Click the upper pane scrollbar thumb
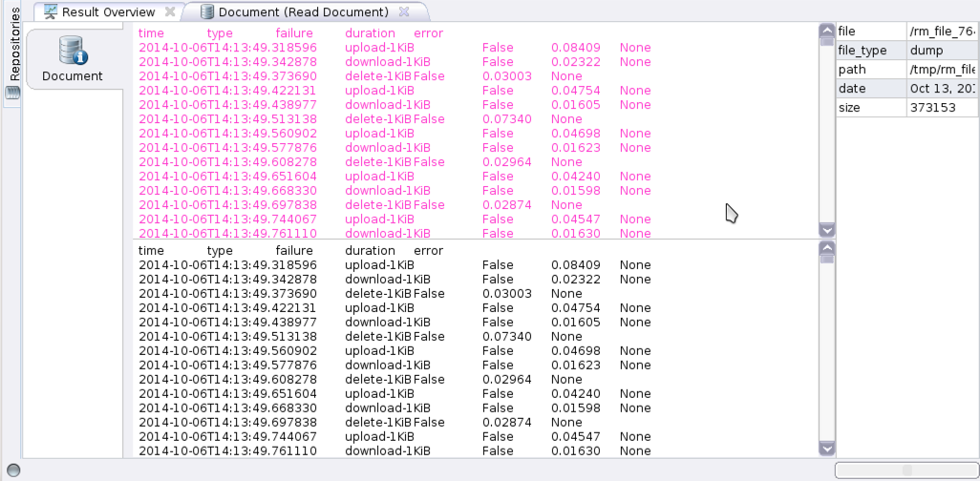The height and width of the screenshot is (481, 980). (827, 43)
